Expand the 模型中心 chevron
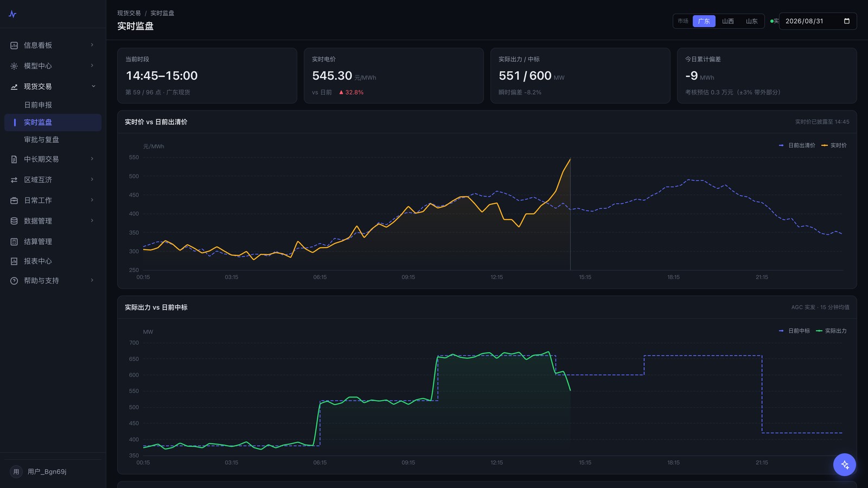 tap(92, 66)
